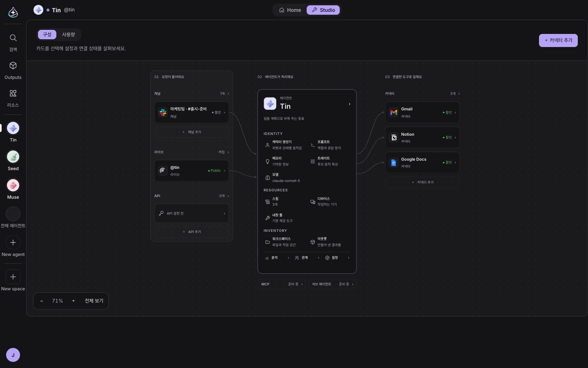Click the New space plus icon
Viewport: 588px width, 368px height.
(13, 277)
